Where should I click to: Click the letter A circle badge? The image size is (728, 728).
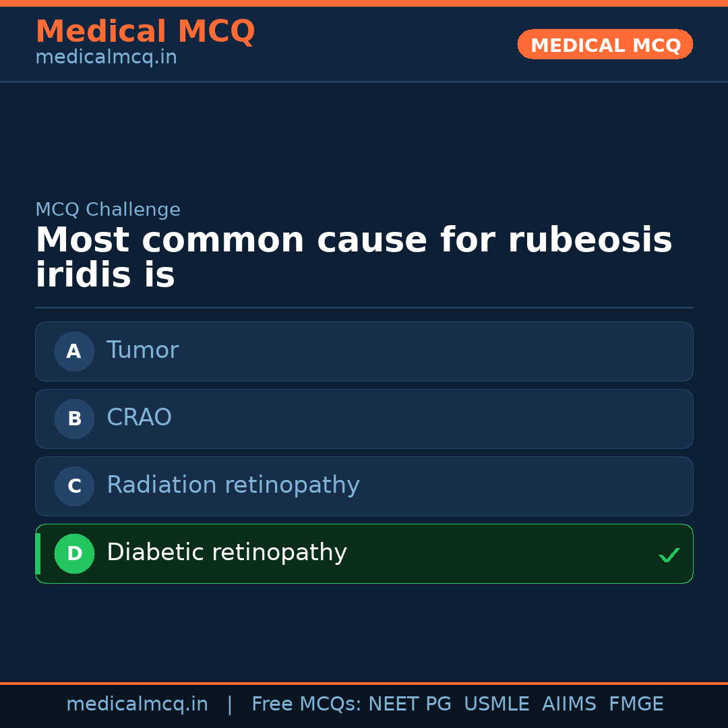(x=74, y=351)
